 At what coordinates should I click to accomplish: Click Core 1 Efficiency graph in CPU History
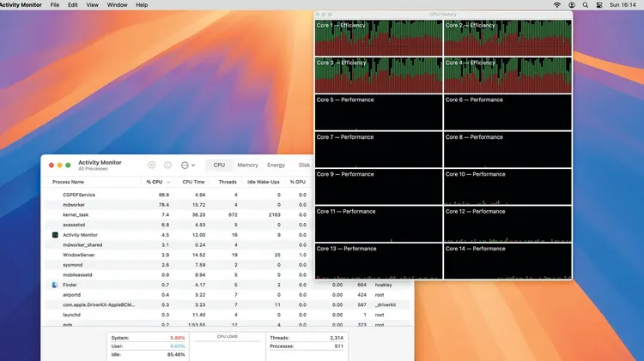(x=379, y=38)
